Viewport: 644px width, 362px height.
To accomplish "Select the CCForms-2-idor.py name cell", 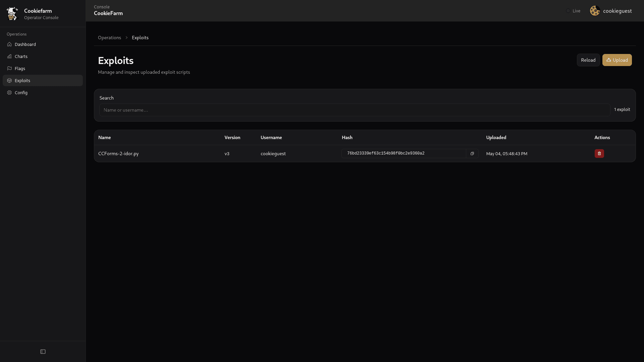I will coord(118,154).
